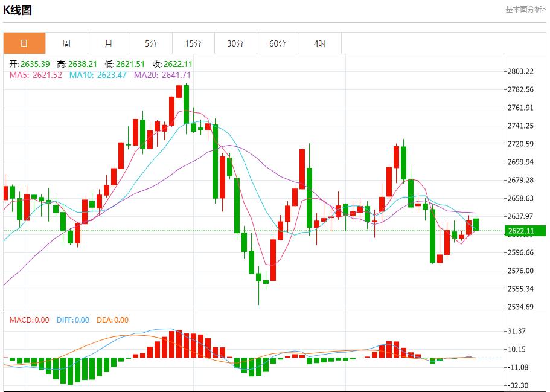Switch to the 60分 timeframe
Screen dimensions: 550x392
click(x=278, y=43)
